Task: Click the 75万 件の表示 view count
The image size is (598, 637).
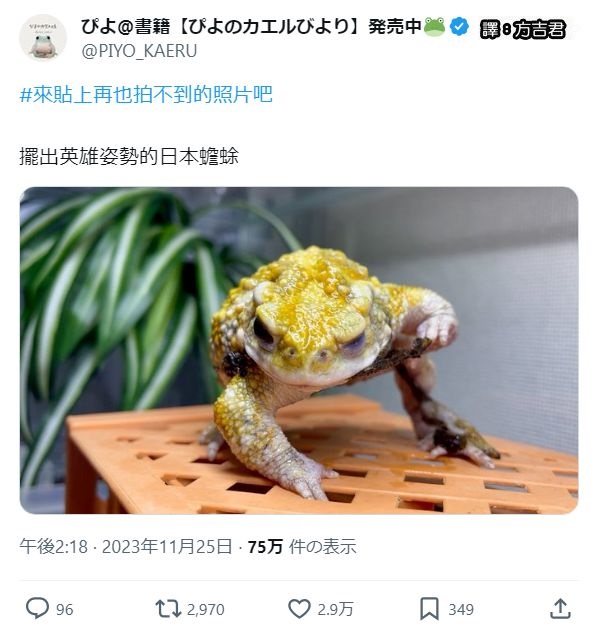Action: click(x=302, y=546)
